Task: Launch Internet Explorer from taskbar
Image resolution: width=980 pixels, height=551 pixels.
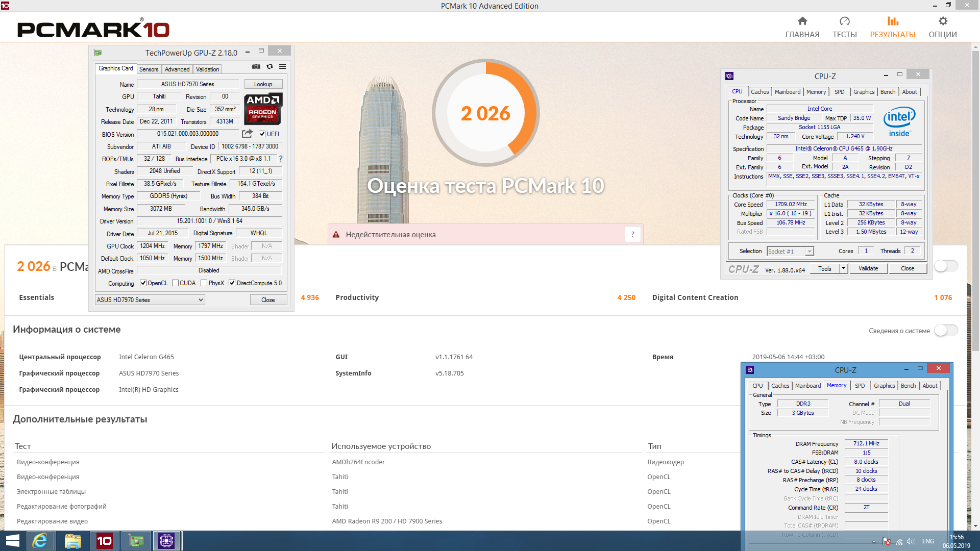Action: pyautogui.click(x=40, y=541)
